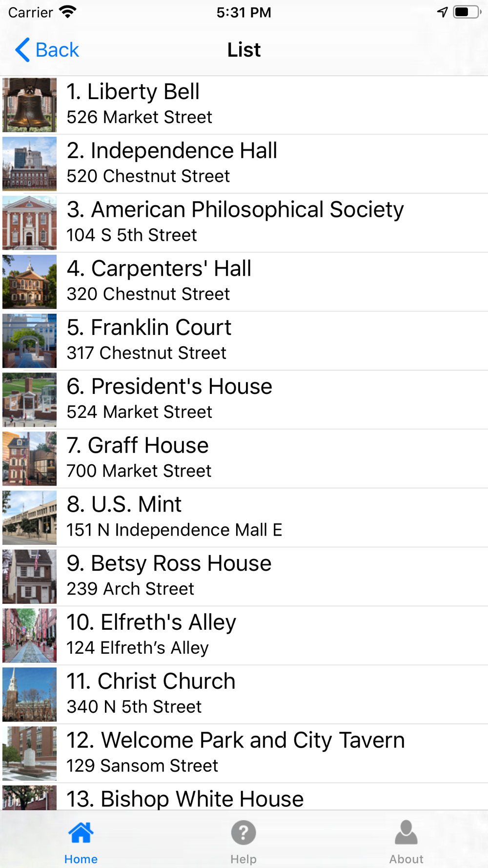The image size is (488, 868).
Task: Open the Liberty Bell thumbnail image
Action: (29, 105)
